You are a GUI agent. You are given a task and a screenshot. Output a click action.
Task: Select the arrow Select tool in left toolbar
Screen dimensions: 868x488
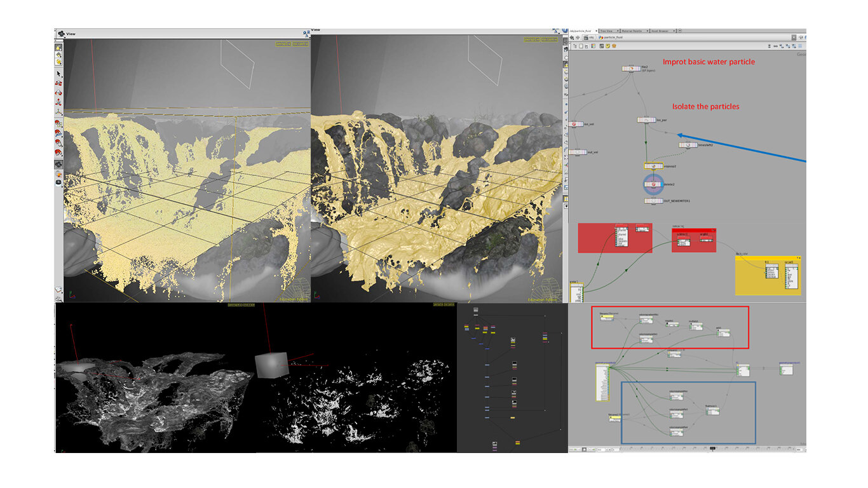(x=58, y=74)
